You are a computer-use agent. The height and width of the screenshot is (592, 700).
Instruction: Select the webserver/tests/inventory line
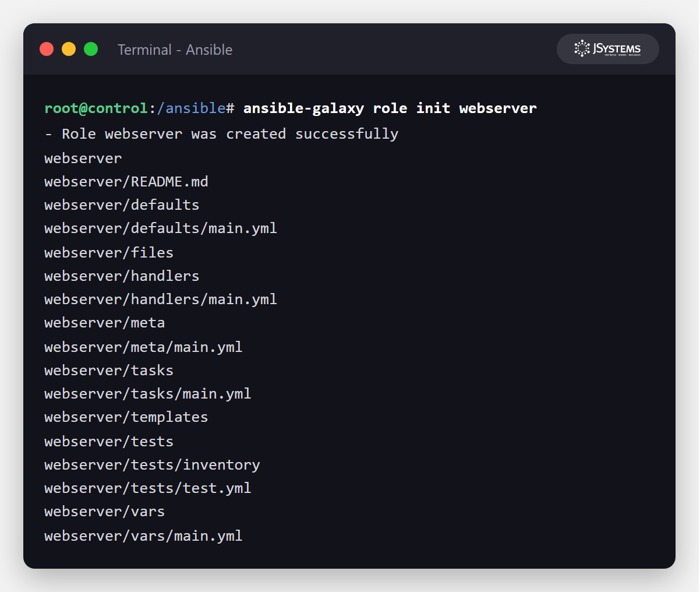point(152,465)
